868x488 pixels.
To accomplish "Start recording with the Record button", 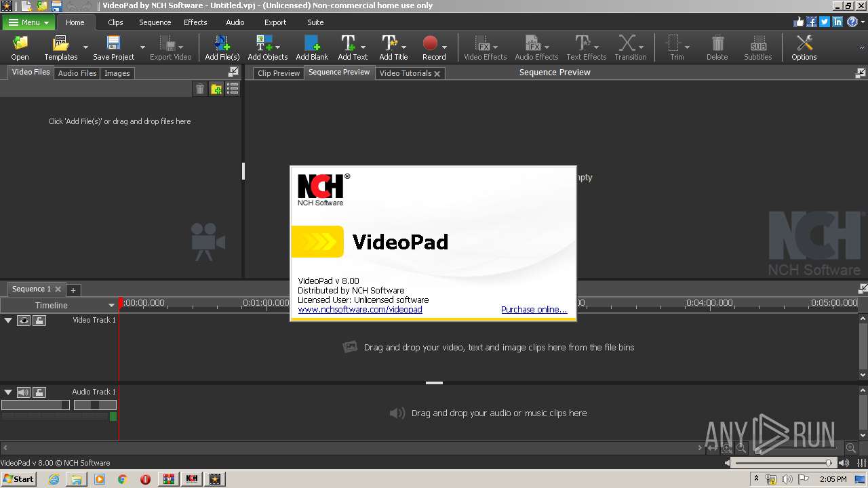I will click(x=433, y=47).
